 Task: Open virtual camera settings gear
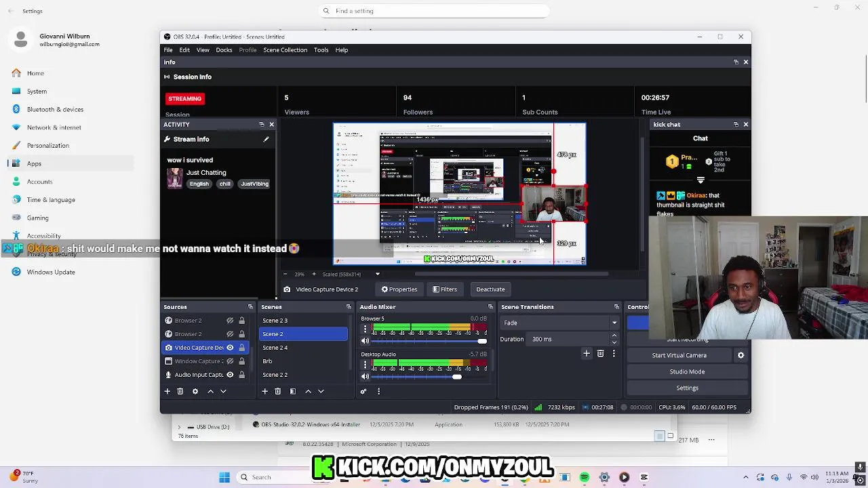click(741, 355)
